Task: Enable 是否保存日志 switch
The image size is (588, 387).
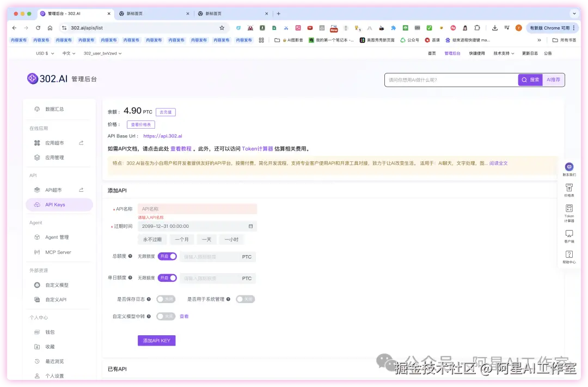Action: (x=166, y=299)
